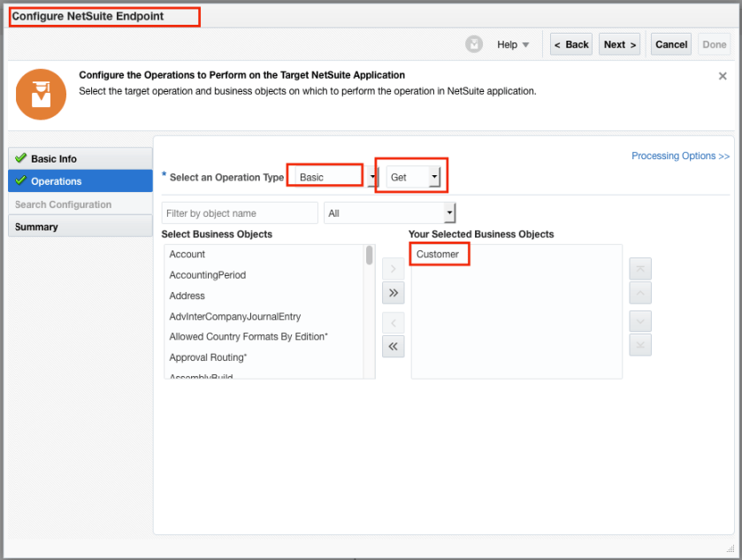Viewport: 742px width, 560px height.
Task: Close the instruction banner with X
Action: [x=723, y=77]
